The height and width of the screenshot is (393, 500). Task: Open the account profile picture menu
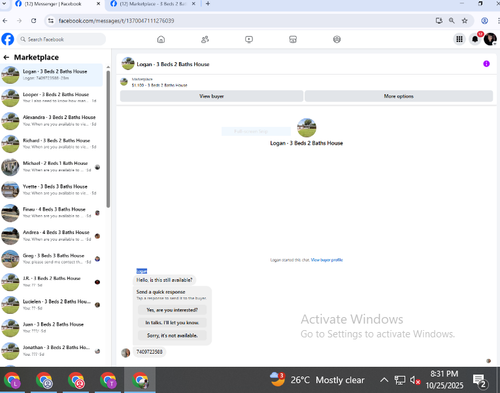pyautogui.click(x=490, y=39)
